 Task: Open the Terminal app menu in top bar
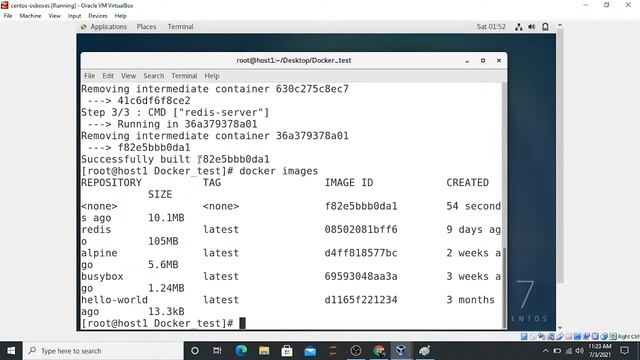coord(180,27)
